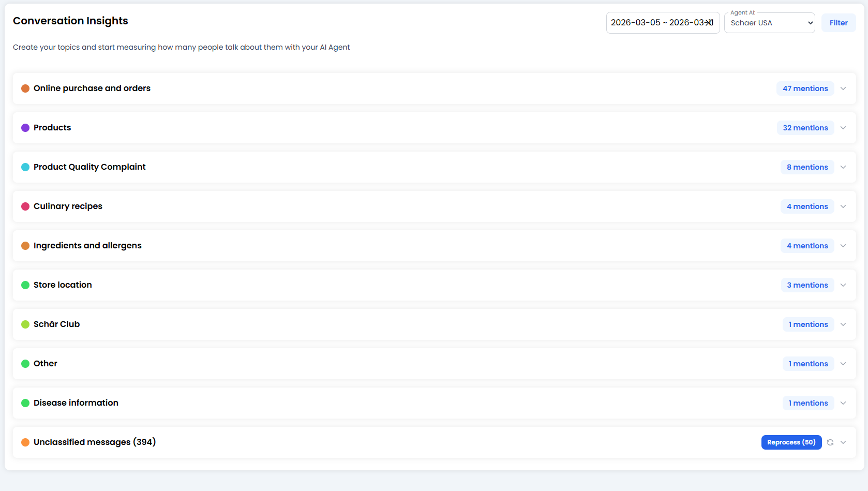Viewport: 868px width, 491px height.
Task: Collapse the Schär Club topic chevron
Action: click(x=843, y=324)
